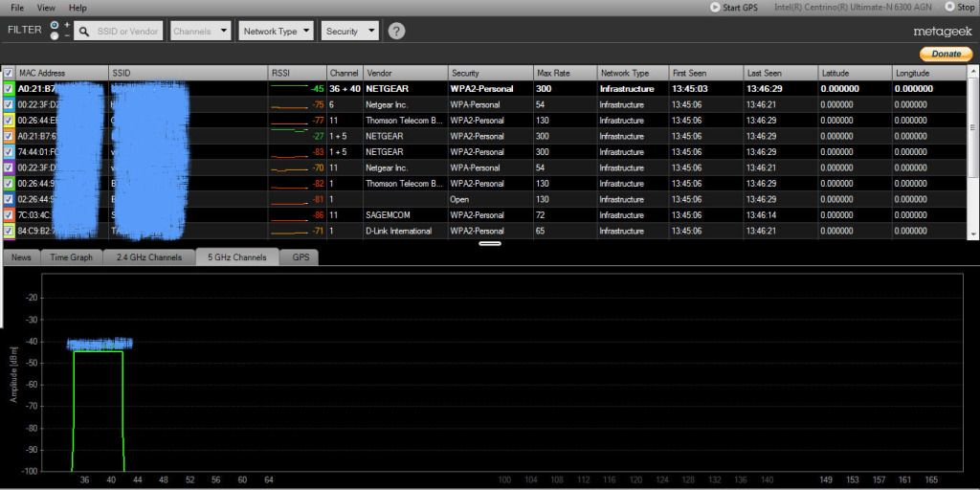Uncheck the SAGEMCOM network row
Image resolution: width=980 pixels, height=490 pixels.
pos(9,215)
